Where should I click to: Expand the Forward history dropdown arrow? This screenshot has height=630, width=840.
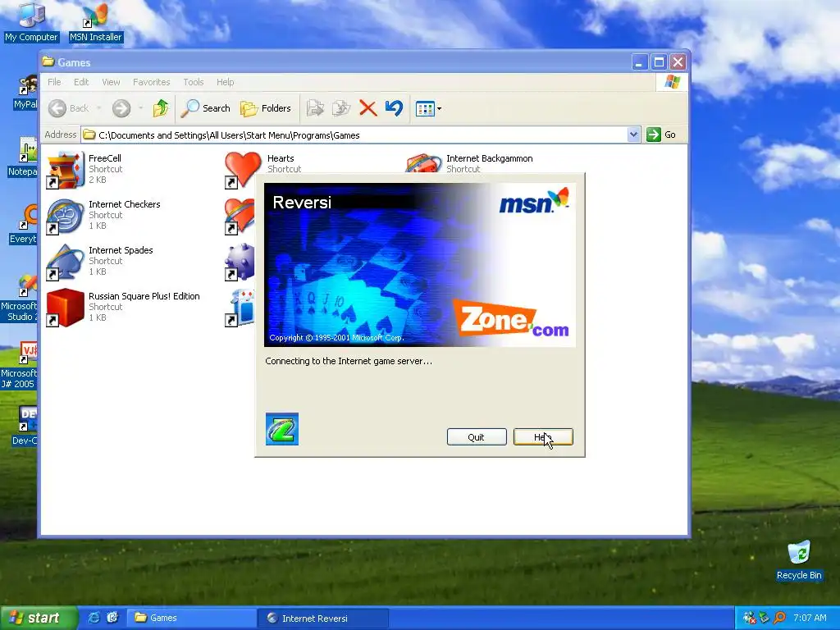[141, 108]
